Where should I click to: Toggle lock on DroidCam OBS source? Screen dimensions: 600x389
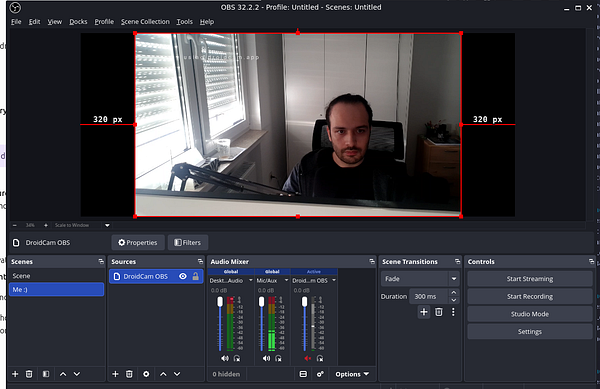pyautogui.click(x=196, y=276)
